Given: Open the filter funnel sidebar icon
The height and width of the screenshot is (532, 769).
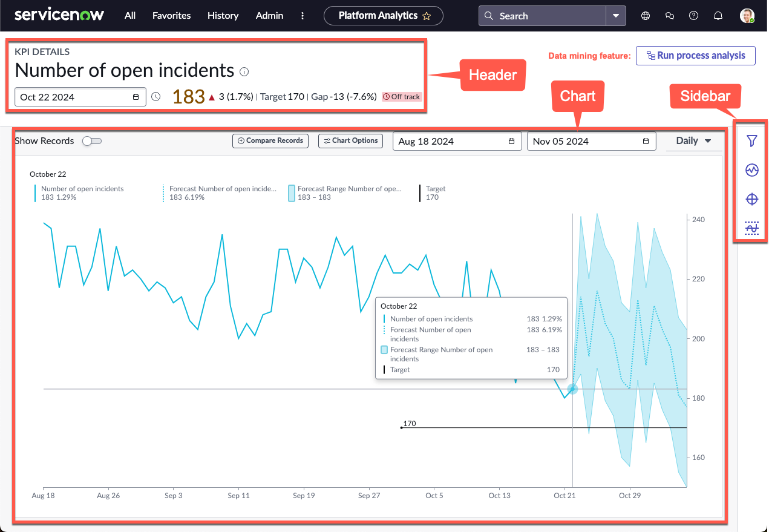Looking at the screenshot, I should pyautogui.click(x=751, y=141).
